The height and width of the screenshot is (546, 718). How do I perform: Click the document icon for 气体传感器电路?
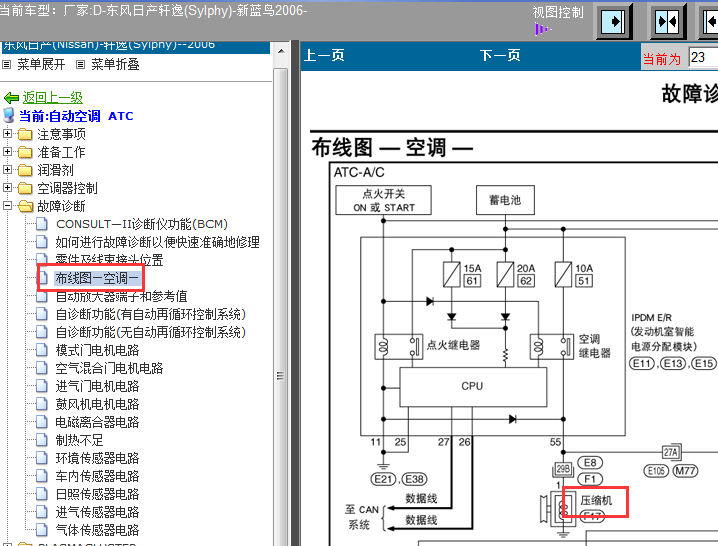click(x=42, y=530)
